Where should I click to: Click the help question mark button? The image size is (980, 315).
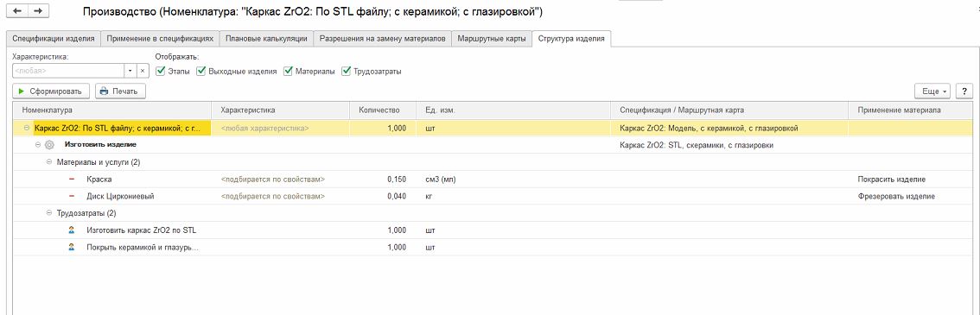tap(964, 91)
